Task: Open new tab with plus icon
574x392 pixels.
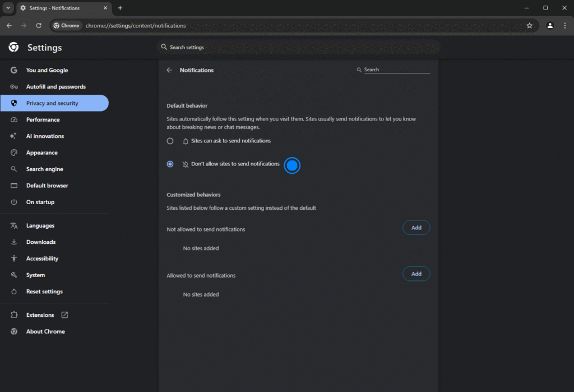Action: pos(120,8)
